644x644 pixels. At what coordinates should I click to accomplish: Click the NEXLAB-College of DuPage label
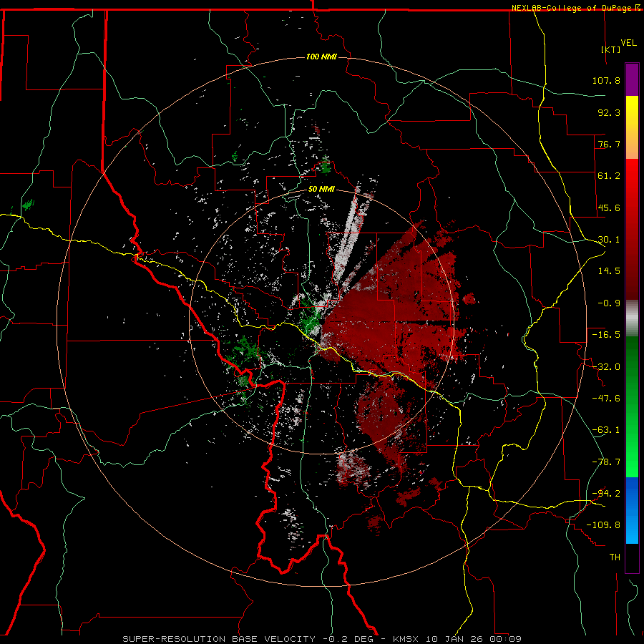click(x=576, y=8)
